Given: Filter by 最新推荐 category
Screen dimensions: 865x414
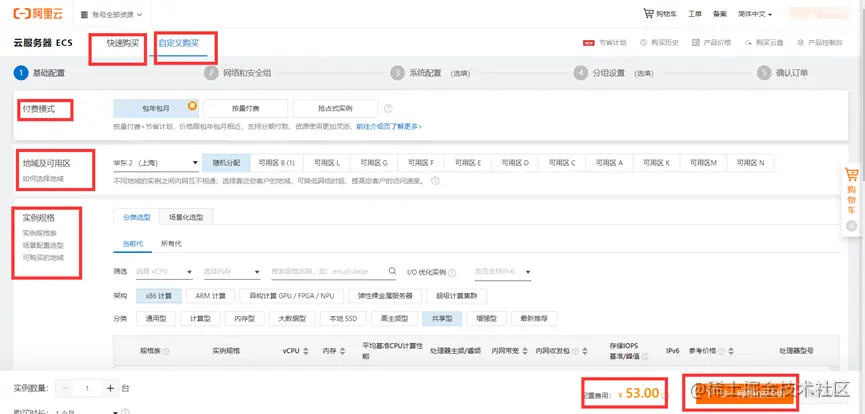Looking at the screenshot, I should coord(535,319).
